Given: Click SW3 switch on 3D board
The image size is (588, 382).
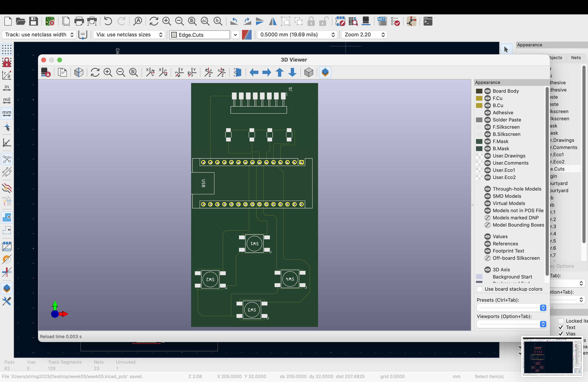Looking at the screenshot, I should [x=252, y=310].
